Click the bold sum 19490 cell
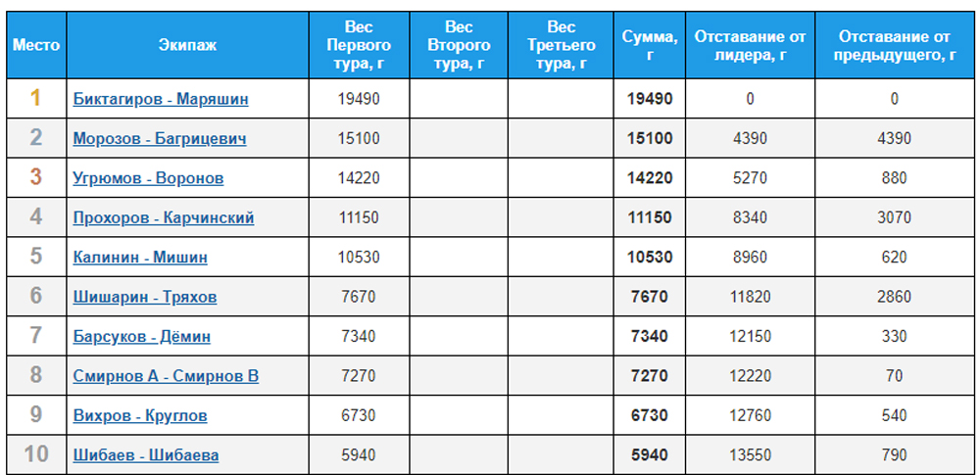The width and height of the screenshot is (980, 475). (650, 99)
